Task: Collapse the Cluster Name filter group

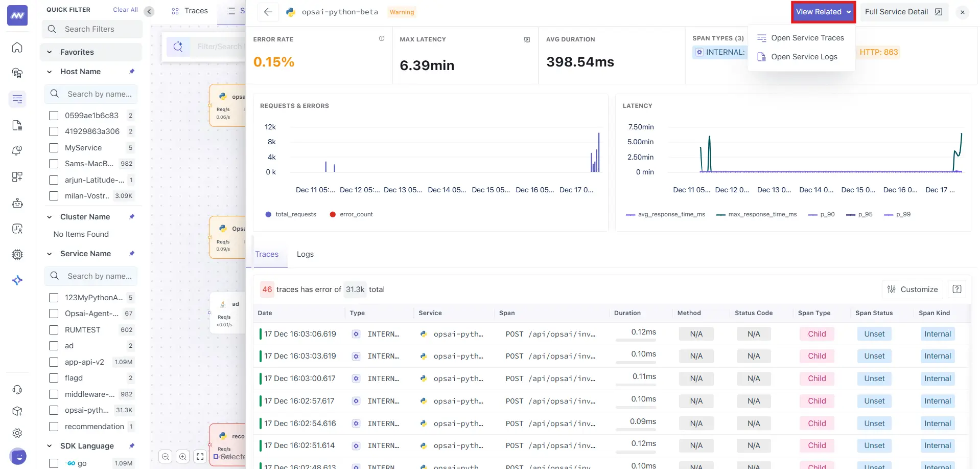Action: [50, 217]
